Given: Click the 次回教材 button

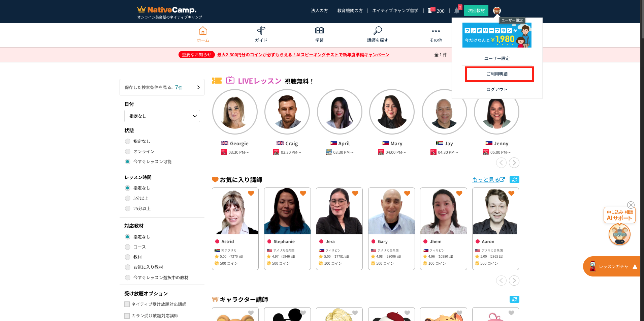Looking at the screenshot, I should tap(476, 11).
